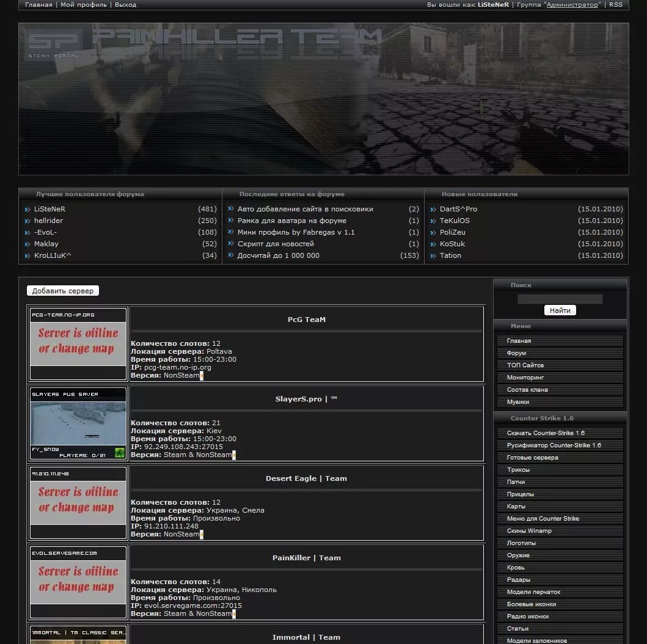The width and height of the screenshot is (647, 644).
Task: Open Кровь menu item
Action: [560, 567]
